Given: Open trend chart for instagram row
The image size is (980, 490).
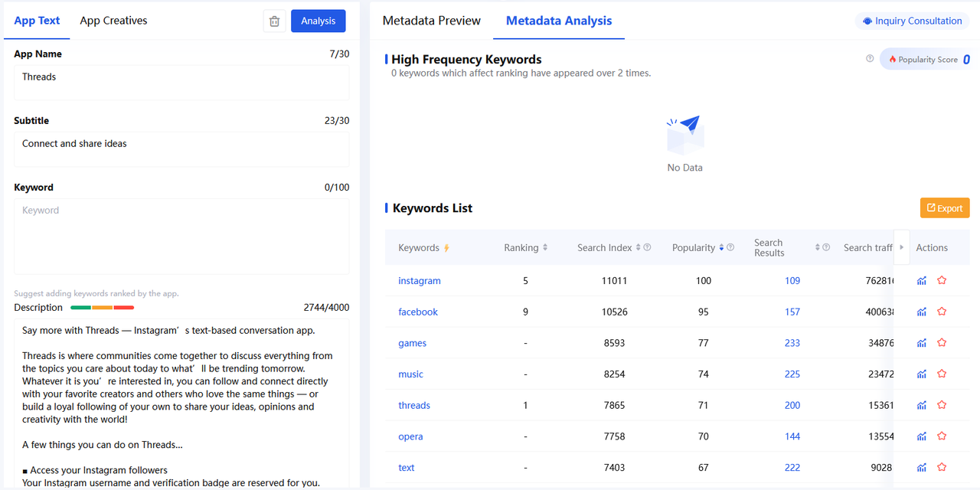Looking at the screenshot, I should [x=922, y=281].
